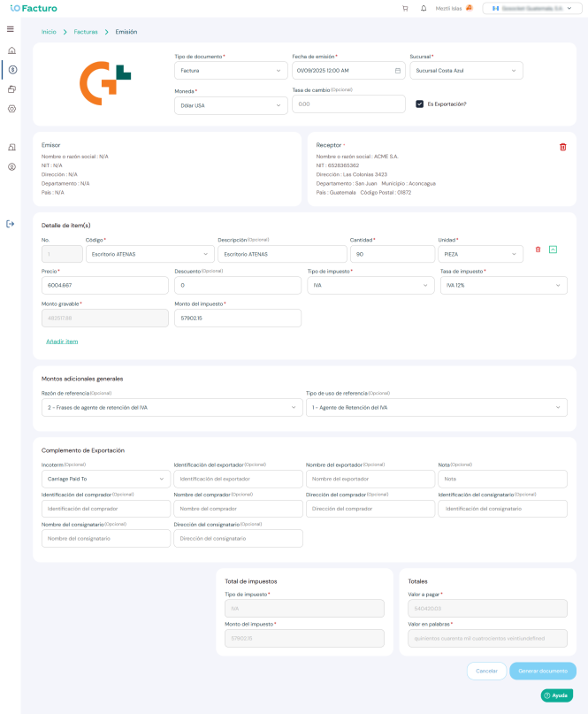
Task: Open the Unidad PIEZA dropdown
Action: click(x=481, y=254)
